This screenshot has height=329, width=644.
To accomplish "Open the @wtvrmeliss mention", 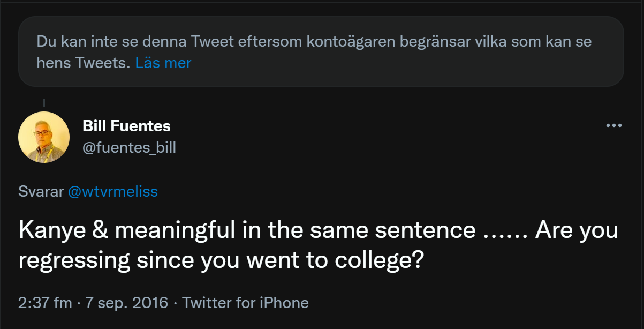I will click(x=112, y=191).
